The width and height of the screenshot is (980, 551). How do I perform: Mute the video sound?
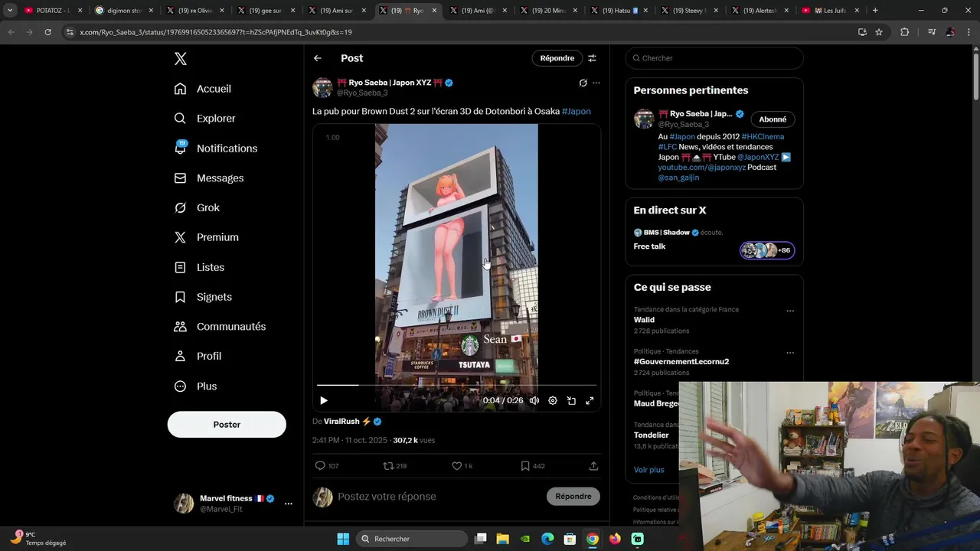(534, 400)
